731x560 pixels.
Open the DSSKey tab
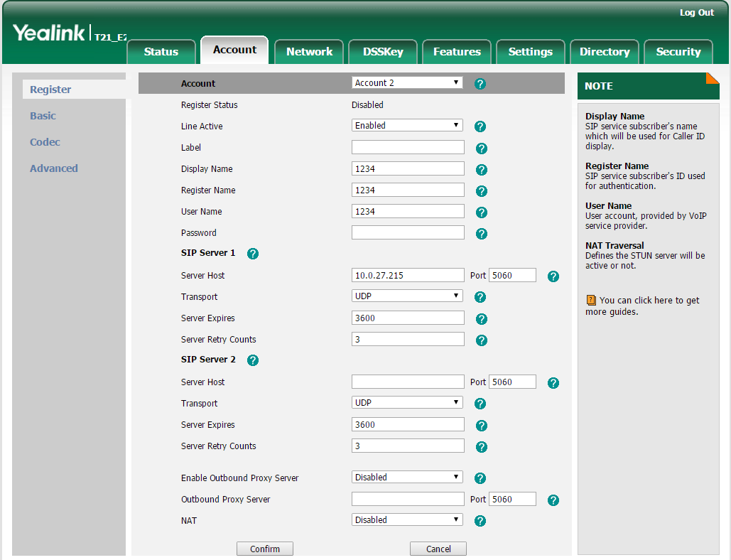point(383,52)
